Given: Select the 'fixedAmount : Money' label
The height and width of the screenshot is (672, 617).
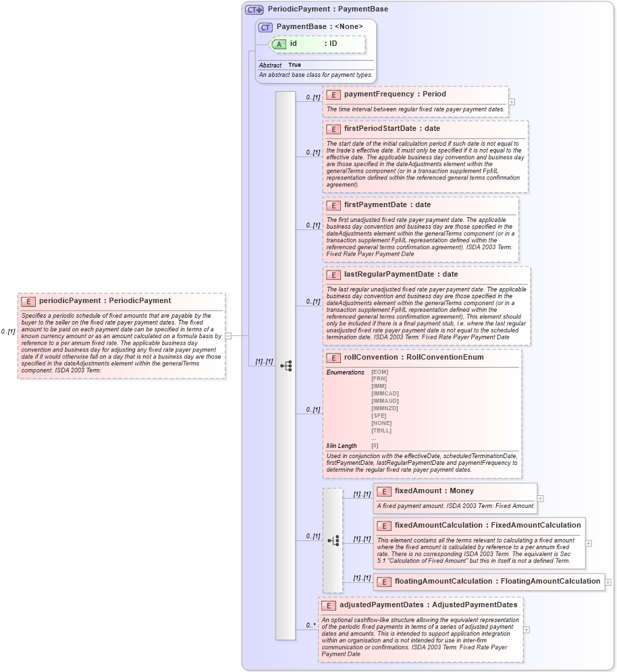Looking at the screenshot, I should tap(434, 491).
